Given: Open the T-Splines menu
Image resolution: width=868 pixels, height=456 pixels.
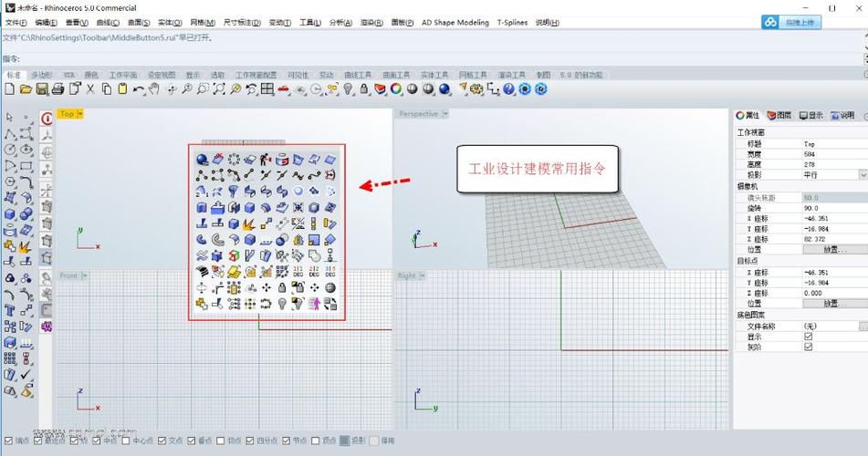Looking at the screenshot, I should coord(512,23).
